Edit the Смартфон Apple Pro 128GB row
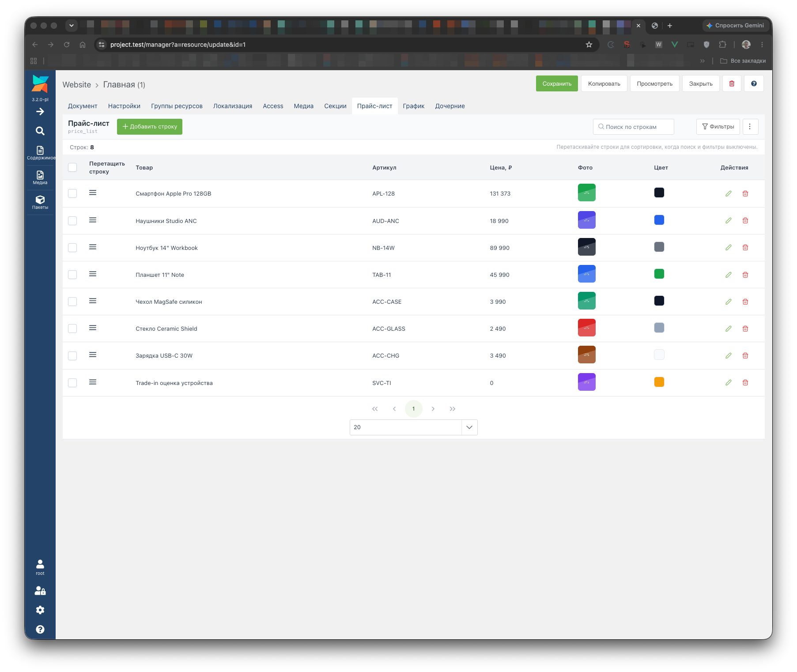The width and height of the screenshot is (797, 672). pyautogui.click(x=728, y=193)
